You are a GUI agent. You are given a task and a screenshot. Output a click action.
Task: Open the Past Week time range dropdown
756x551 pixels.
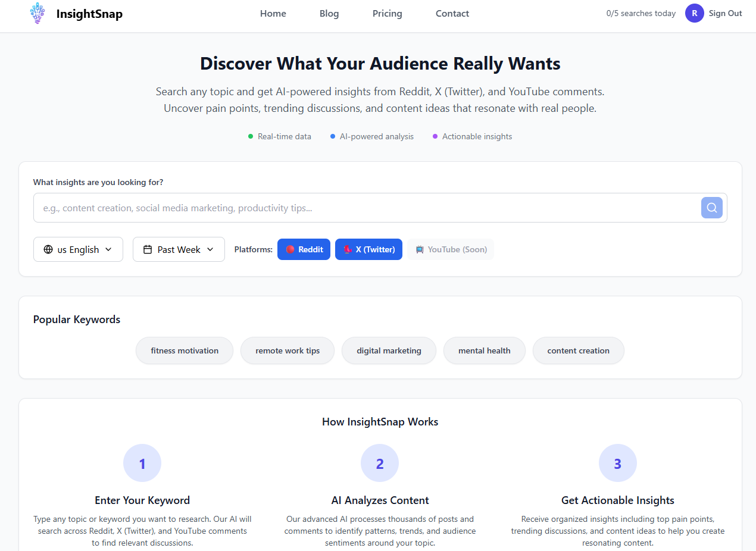pyautogui.click(x=179, y=249)
